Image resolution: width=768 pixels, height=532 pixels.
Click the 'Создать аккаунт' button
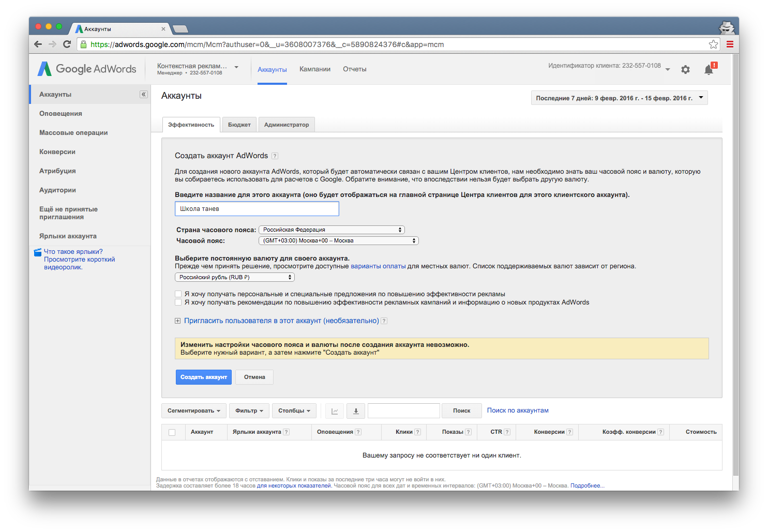204,377
